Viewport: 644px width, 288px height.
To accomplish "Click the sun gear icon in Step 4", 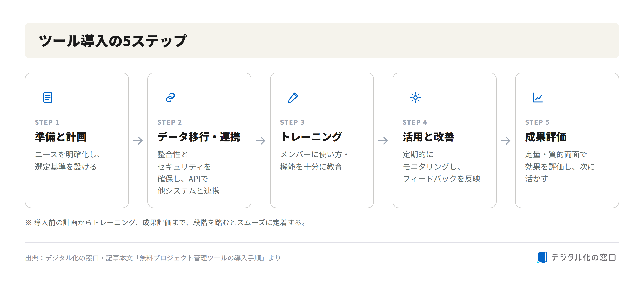I will pos(415,98).
